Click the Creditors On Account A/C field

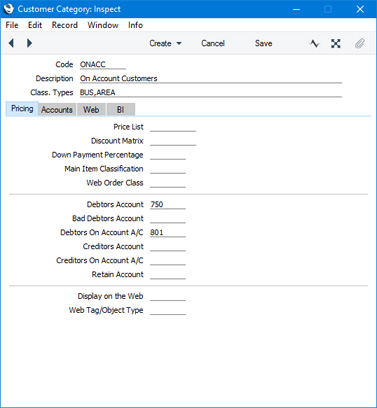(x=168, y=261)
